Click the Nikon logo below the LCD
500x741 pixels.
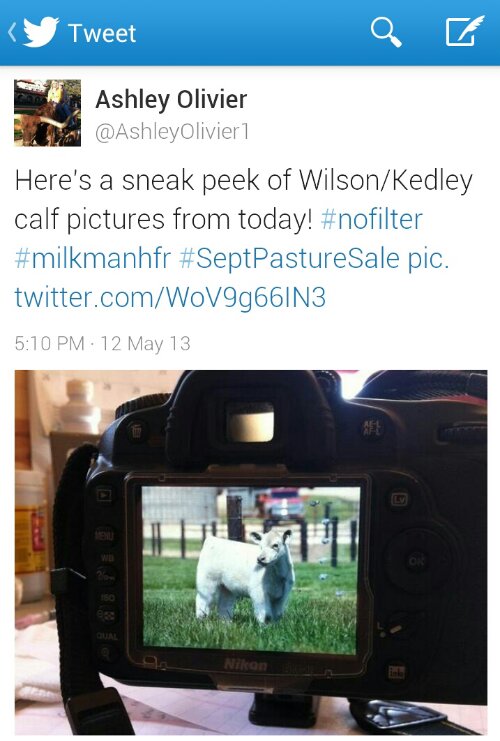click(245, 665)
